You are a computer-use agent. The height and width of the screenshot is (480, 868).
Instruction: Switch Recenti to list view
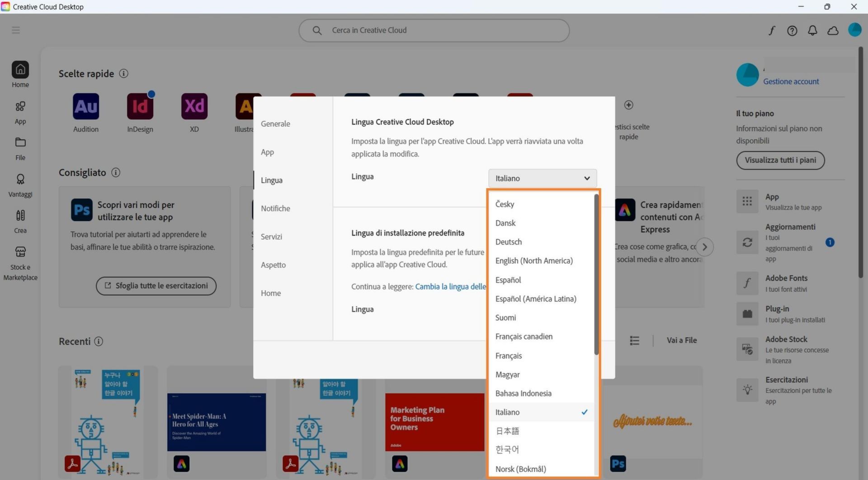(x=634, y=340)
